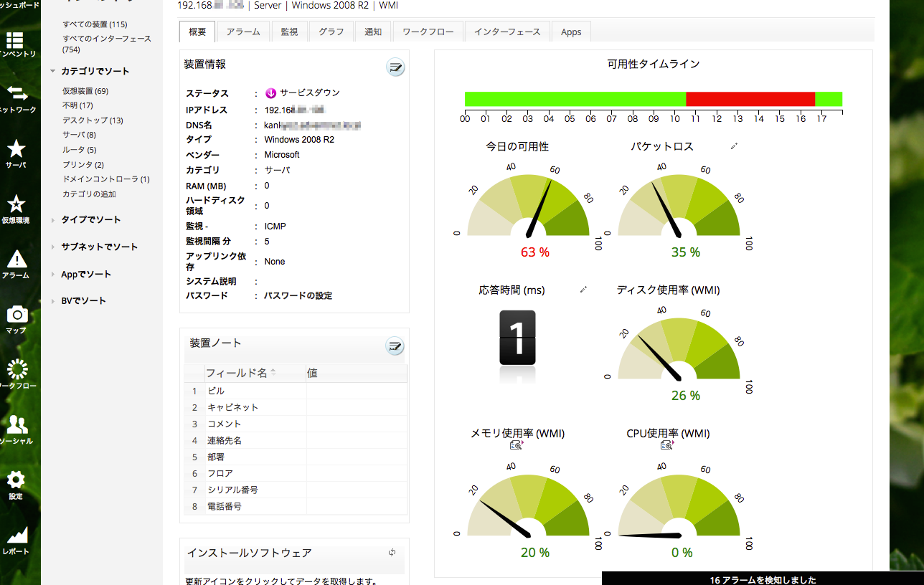Open the インターフェース tab
The height and width of the screenshot is (585, 924).
507,31
